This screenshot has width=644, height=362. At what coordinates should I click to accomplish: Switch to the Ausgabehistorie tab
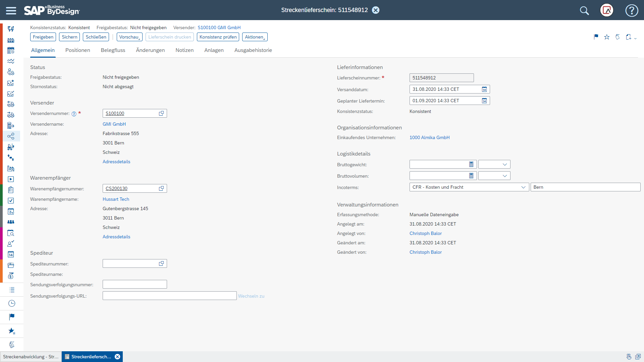[x=253, y=50]
